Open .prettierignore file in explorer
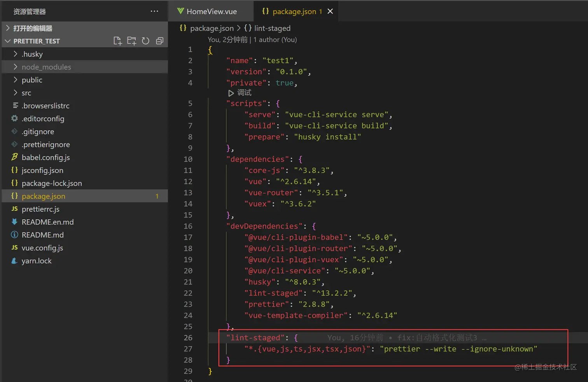588x382 pixels. coord(45,145)
